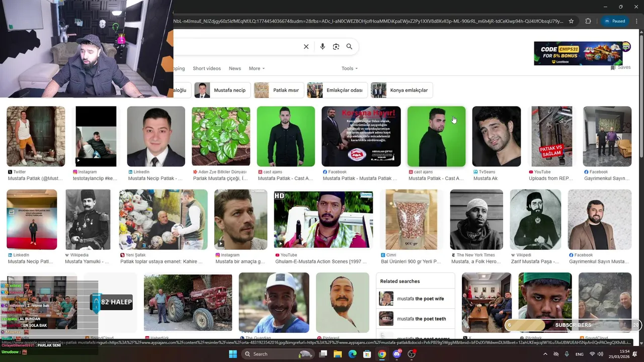Viewport: 644px width, 362px height.
Task: Click the Chrome address bar URL
Action: click(368, 21)
